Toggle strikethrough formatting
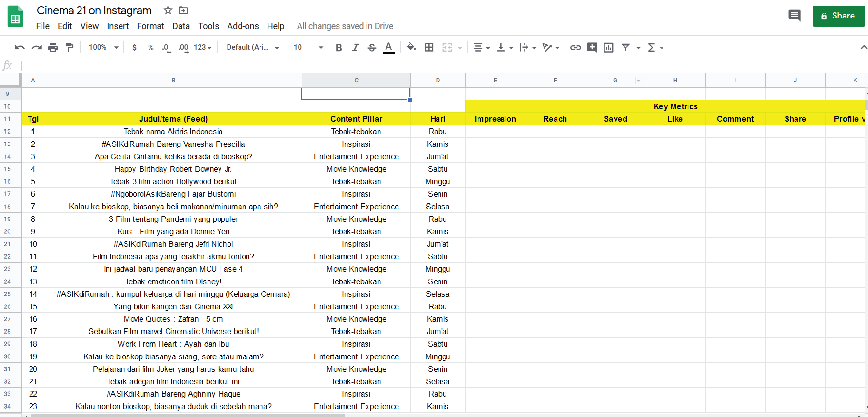This screenshot has height=417, width=868. point(372,48)
